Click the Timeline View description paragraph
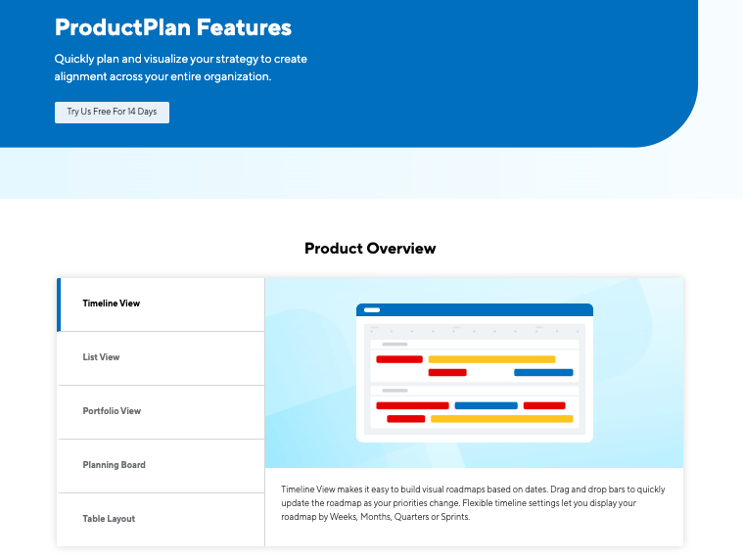This screenshot has height=560, width=743. pyautogui.click(x=473, y=503)
